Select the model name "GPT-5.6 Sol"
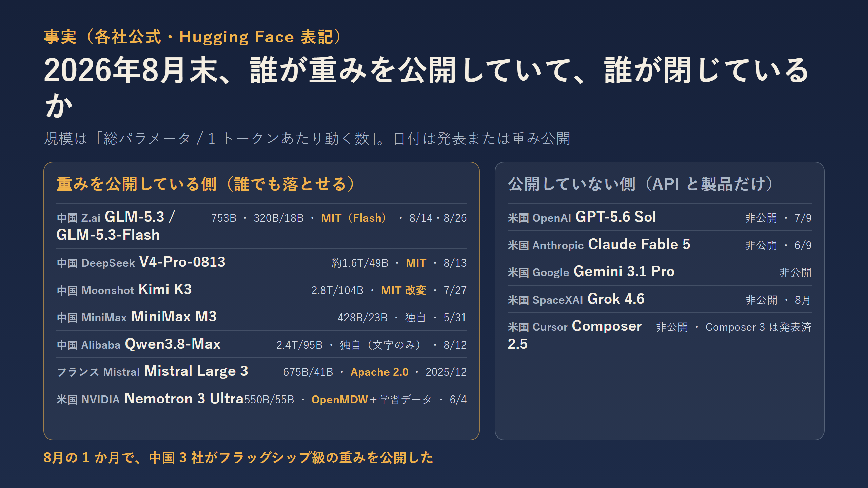Screen dimensions: 868x488 pyautogui.click(x=616, y=217)
